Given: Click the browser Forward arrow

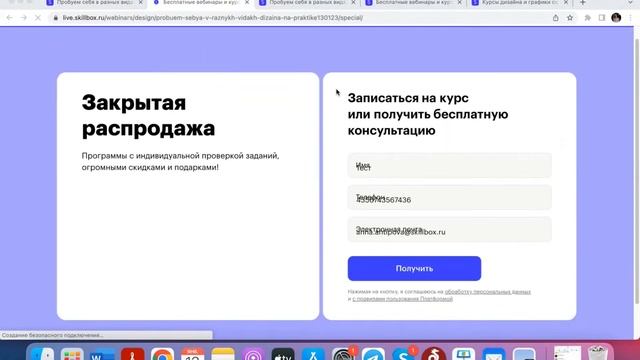Looking at the screenshot, I should click(23, 18).
